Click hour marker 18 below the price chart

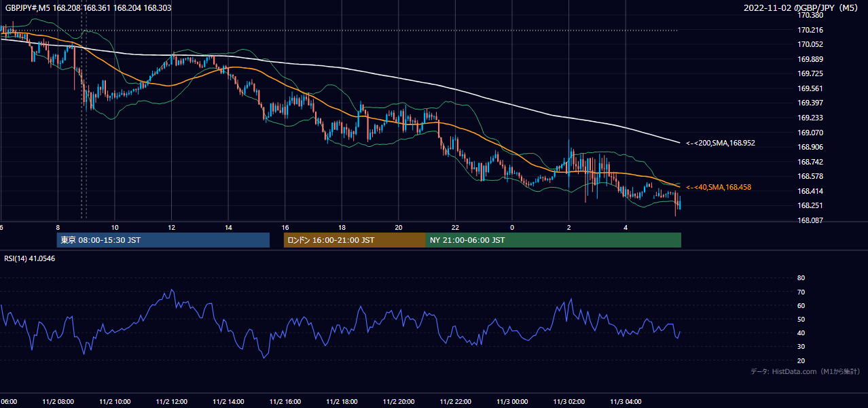(x=342, y=227)
